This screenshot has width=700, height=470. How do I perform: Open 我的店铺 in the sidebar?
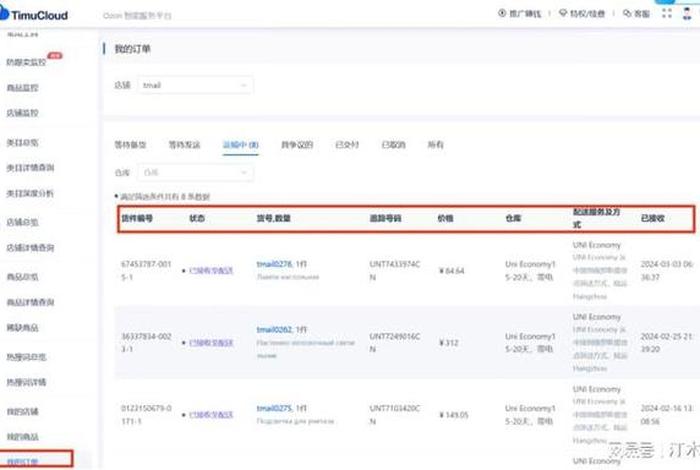[x=22, y=411]
